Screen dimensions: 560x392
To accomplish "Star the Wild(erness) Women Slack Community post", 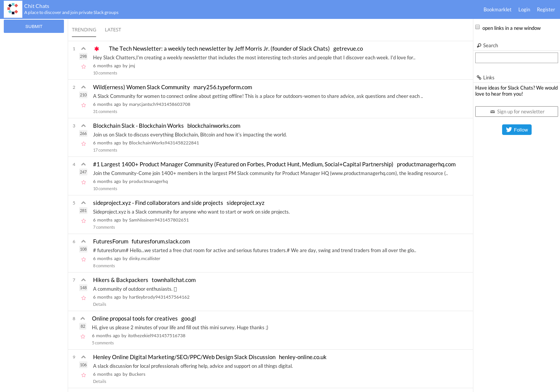I will (84, 105).
